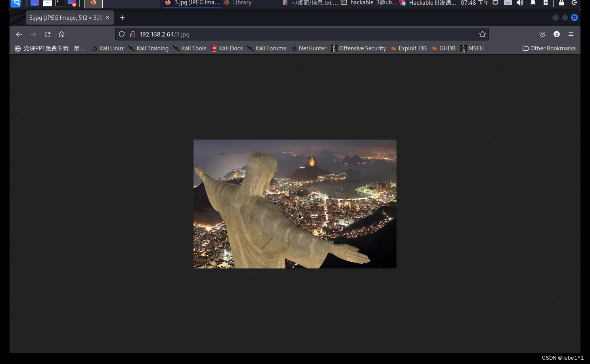The height and width of the screenshot is (364, 590).
Task: Switch to the 信息.txt editor window
Action: [x=310, y=3]
